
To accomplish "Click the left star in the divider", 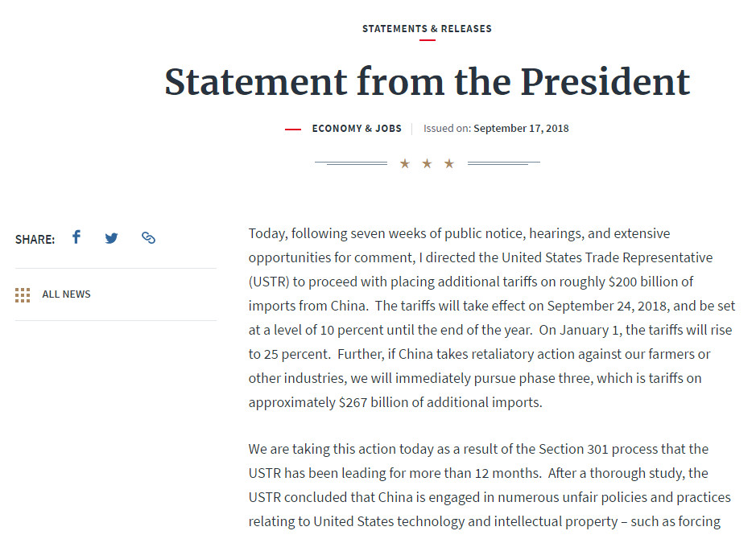I will (405, 164).
